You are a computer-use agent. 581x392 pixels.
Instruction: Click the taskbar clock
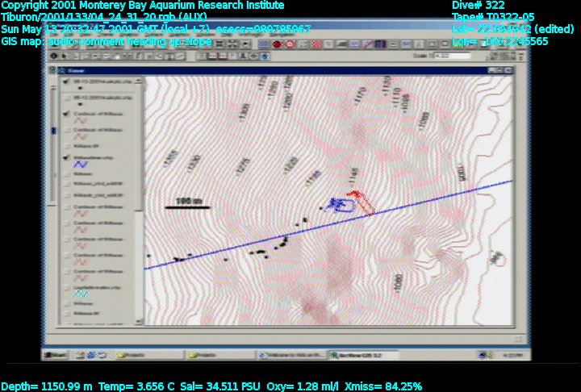(x=512, y=354)
